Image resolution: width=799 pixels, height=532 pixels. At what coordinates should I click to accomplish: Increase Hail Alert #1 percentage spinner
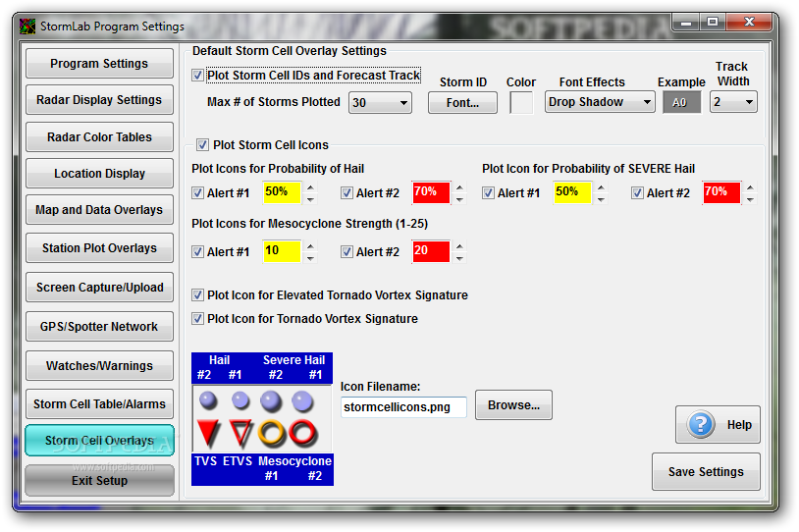[x=310, y=187]
